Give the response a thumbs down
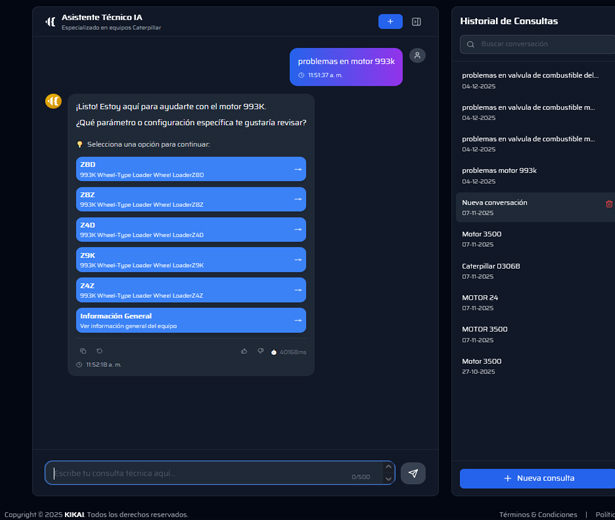The width and height of the screenshot is (615, 520). coord(260,351)
